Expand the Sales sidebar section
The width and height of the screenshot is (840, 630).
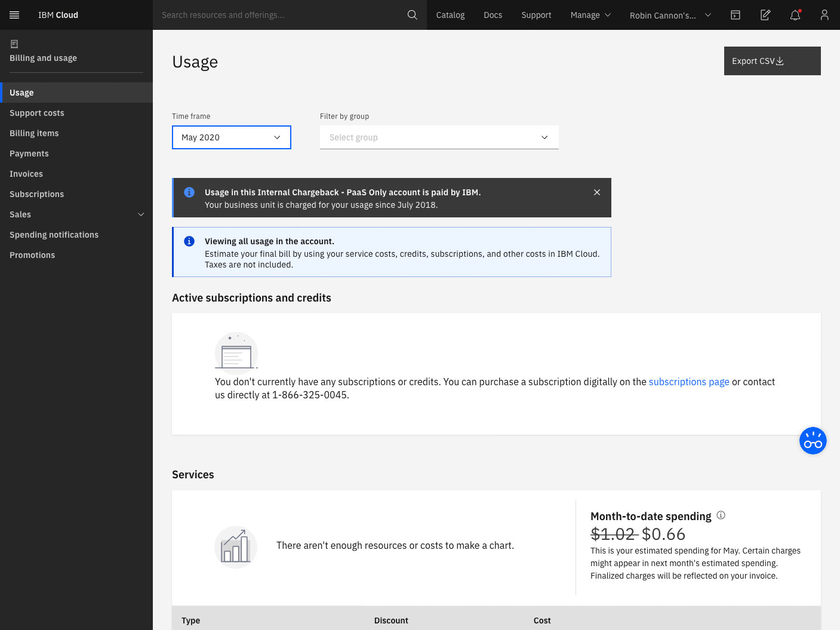76,214
